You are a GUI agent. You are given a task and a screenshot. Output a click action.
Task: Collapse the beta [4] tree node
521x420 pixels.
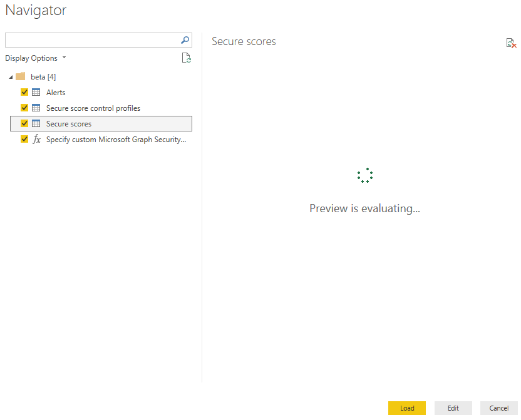tap(11, 77)
